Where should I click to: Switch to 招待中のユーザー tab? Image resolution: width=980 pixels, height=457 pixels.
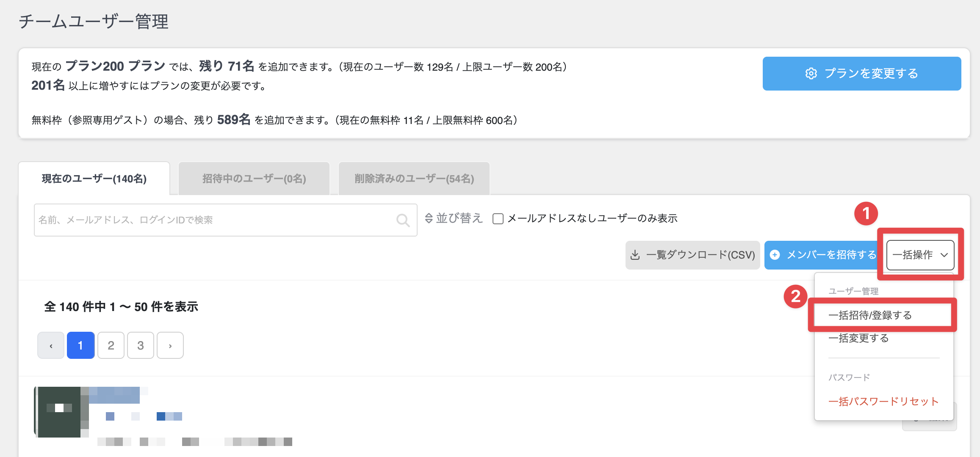click(x=254, y=179)
